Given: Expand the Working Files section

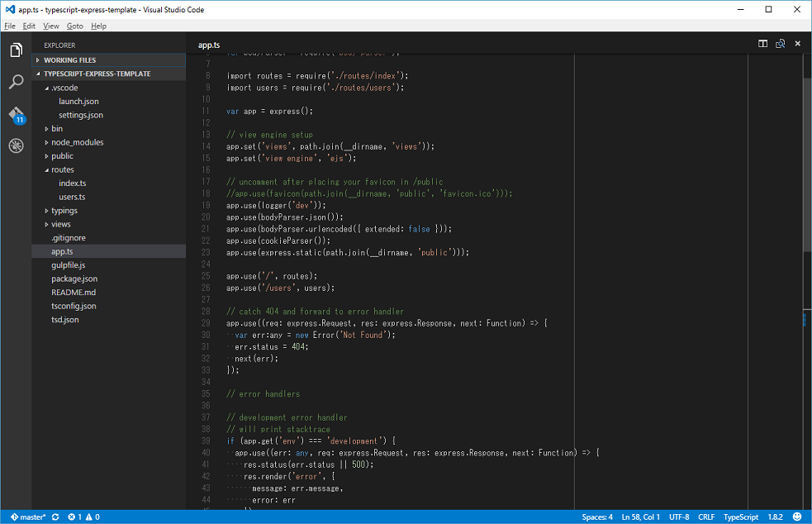Looking at the screenshot, I should 109,60.
